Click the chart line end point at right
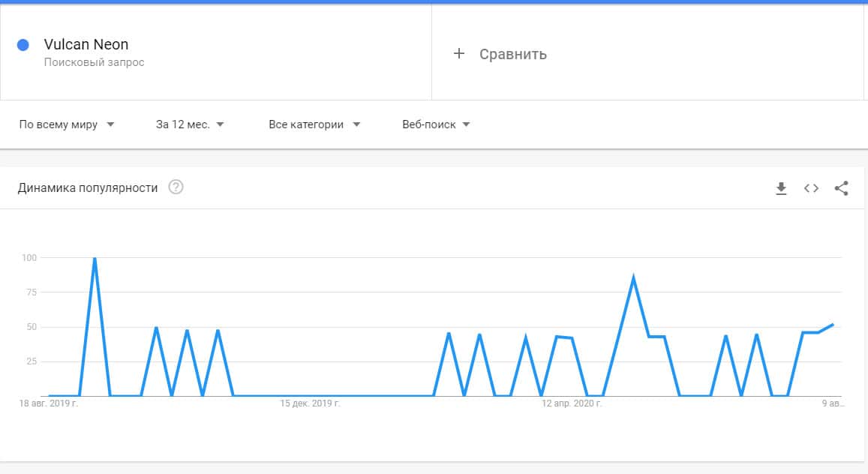The image size is (868, 474). click(x=833, y=325)
